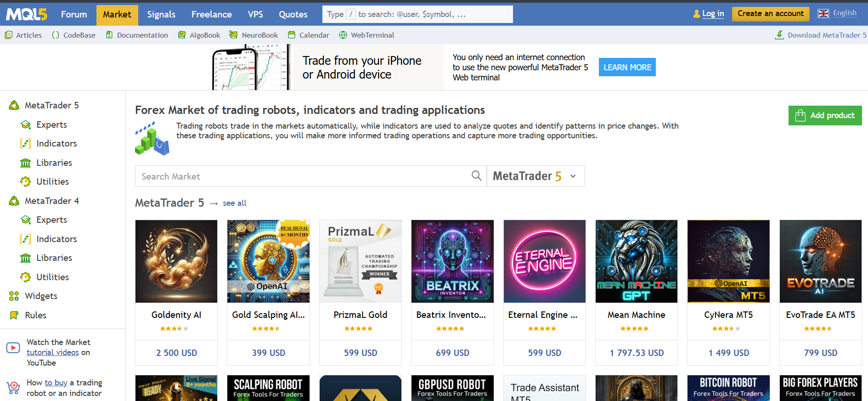Click the magnifier icon in Search Market
The width and height of the screenshot is (868, 401).
(476, 176)
